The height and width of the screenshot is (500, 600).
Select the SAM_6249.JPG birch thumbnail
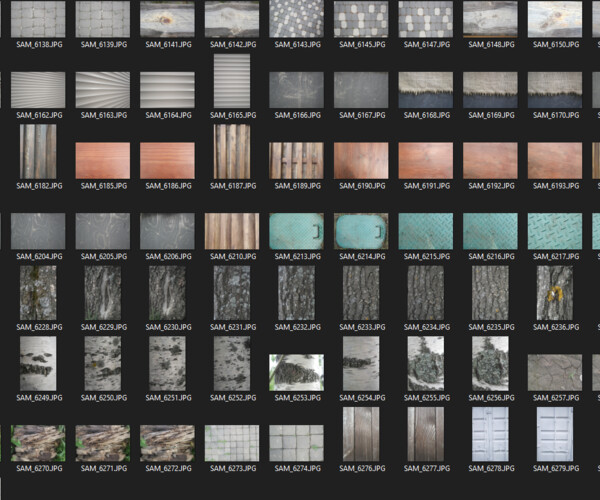pos(38,363)
